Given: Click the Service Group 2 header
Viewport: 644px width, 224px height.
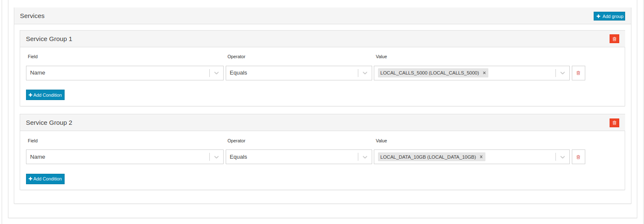Looking at the screenshot, I should pyautogui.click(x=49, y=123).
